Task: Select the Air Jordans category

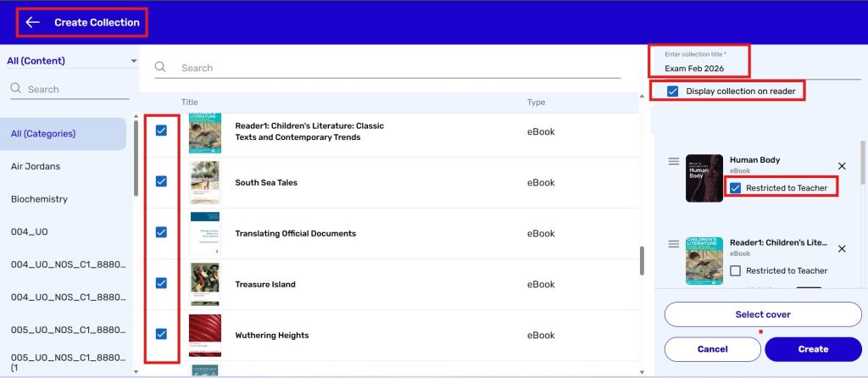Action: [36, 166]
